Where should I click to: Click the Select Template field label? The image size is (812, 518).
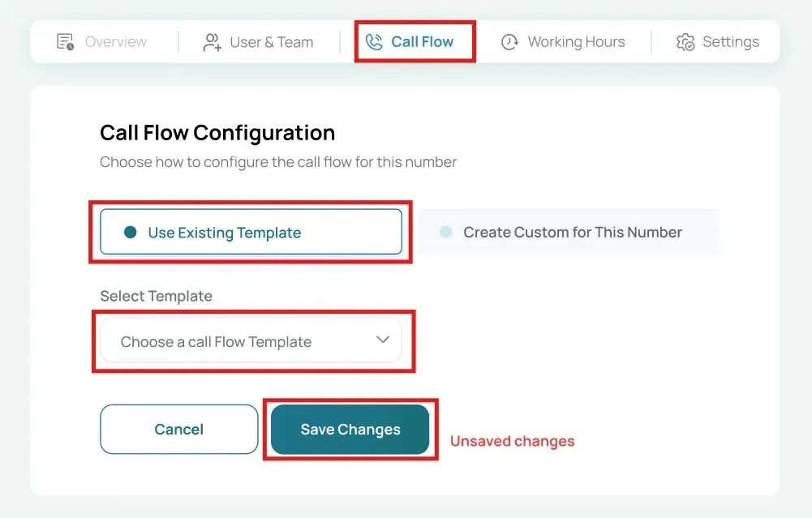point(156,296)
